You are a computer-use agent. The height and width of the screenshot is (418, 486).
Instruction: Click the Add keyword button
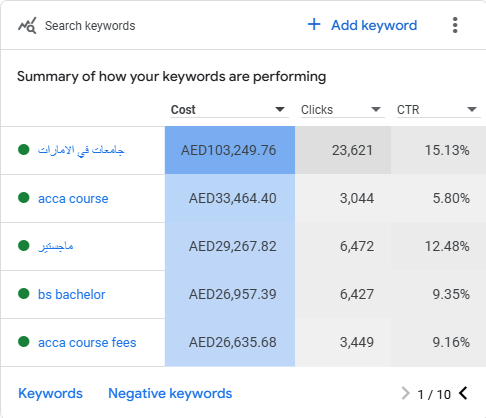click(x=362, y=25)
